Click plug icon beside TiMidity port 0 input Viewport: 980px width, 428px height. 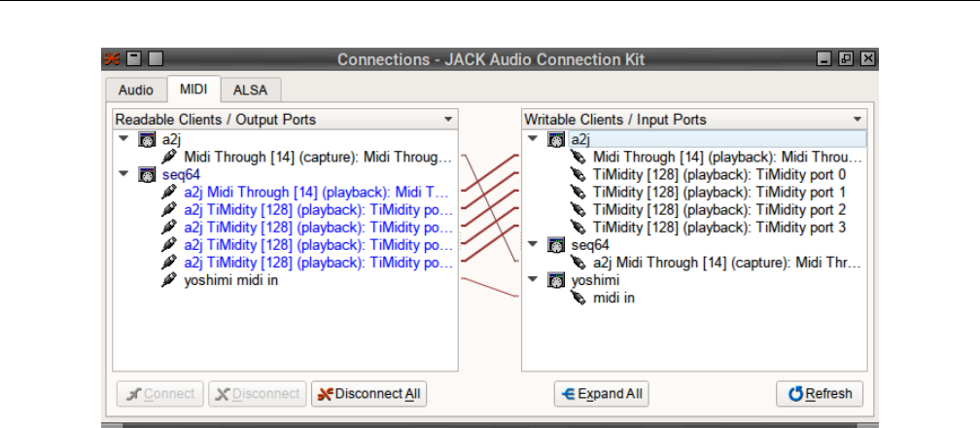577,174
